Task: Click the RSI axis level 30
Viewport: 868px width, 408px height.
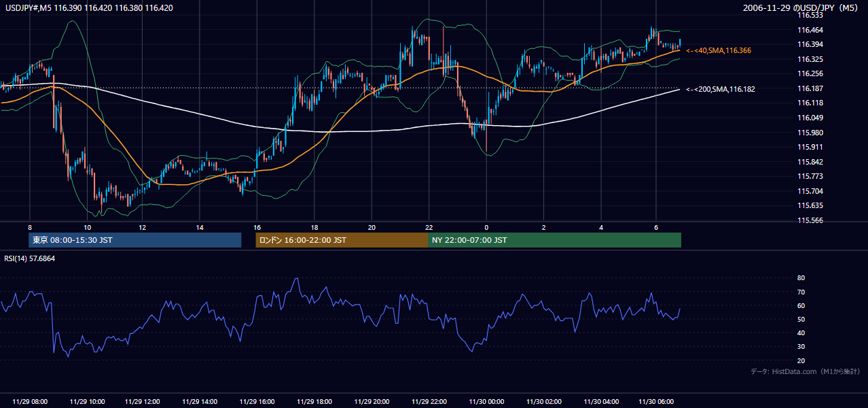Action: tap(801, 347)
